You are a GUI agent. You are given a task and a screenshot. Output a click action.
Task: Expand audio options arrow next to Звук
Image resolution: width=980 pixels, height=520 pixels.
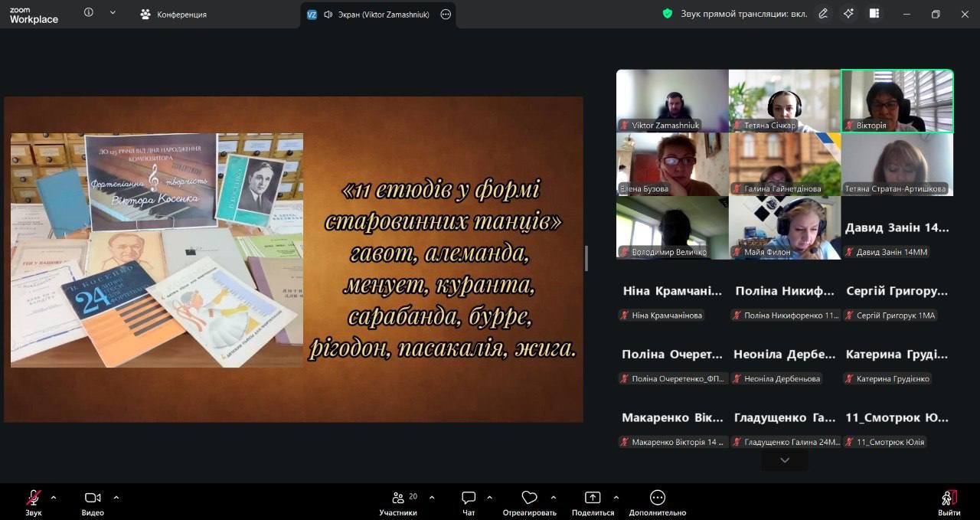(54, 497)
